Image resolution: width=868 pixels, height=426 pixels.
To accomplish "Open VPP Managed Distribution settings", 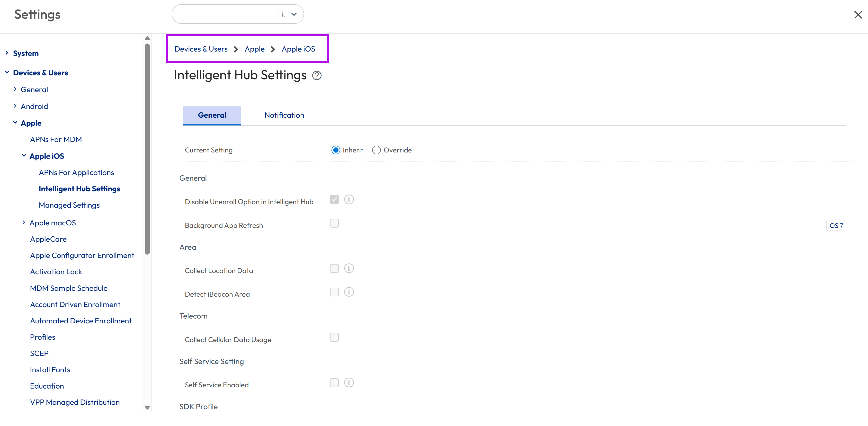I will pos(75,402).
